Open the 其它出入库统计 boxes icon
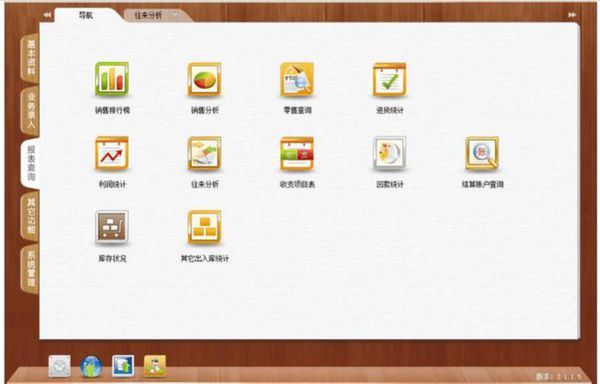This screenshot has height=384, width=600. 204,227
